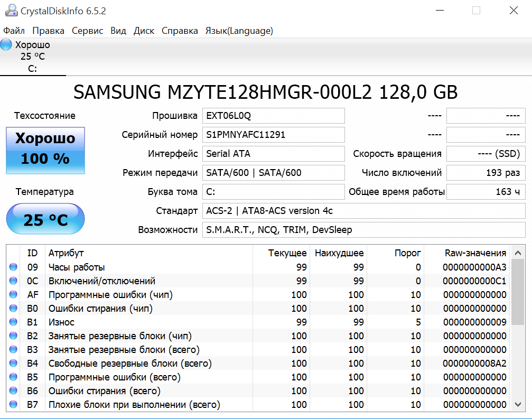The height and width of the screenshot is (419, 532).
Task: Select the Включений/отключений attribute text
Action: 102,281
